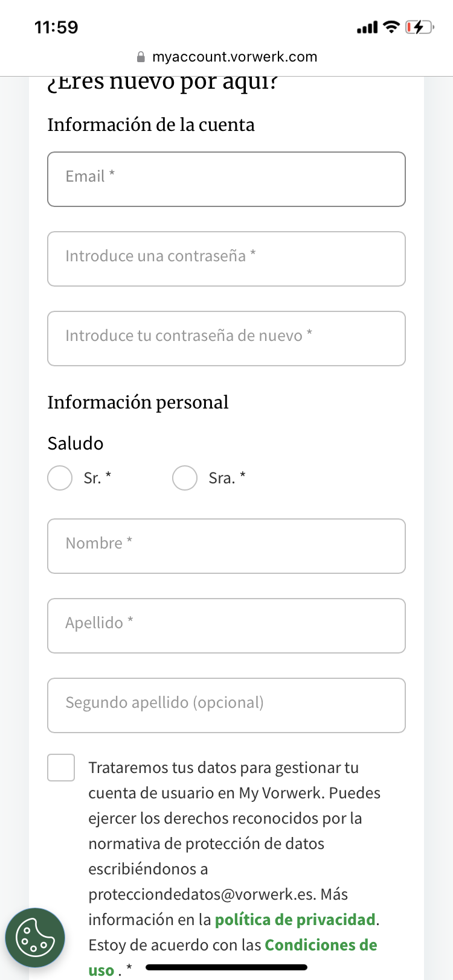Tap the battery charging icon
The height and width of the screenshot is (980, 453).
(419, 27)
